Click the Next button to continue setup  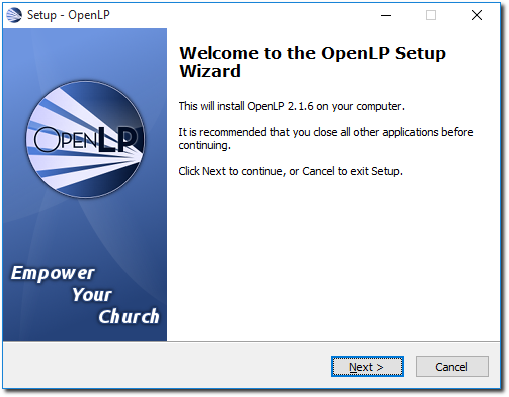tap(367, 367)
